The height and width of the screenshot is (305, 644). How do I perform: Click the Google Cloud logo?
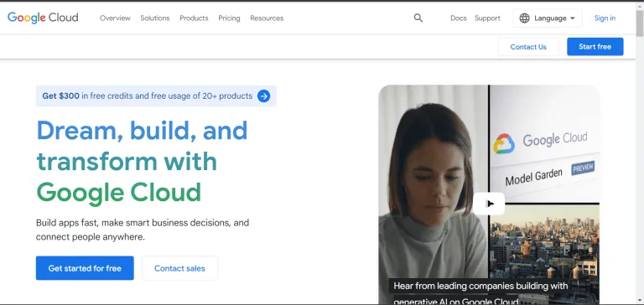43,18
